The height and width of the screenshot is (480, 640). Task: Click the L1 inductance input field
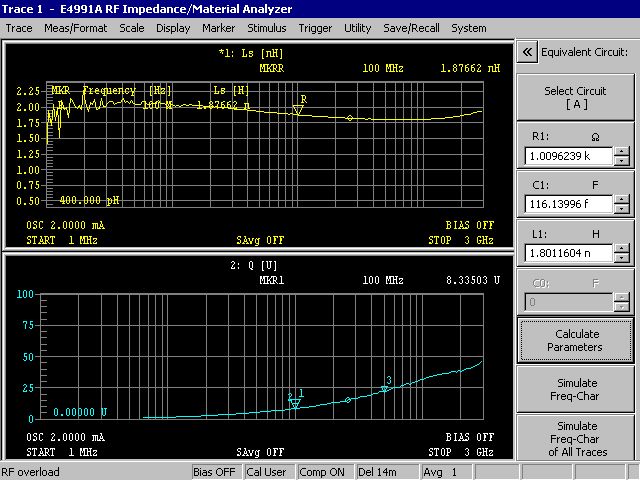tap(567, 253)
